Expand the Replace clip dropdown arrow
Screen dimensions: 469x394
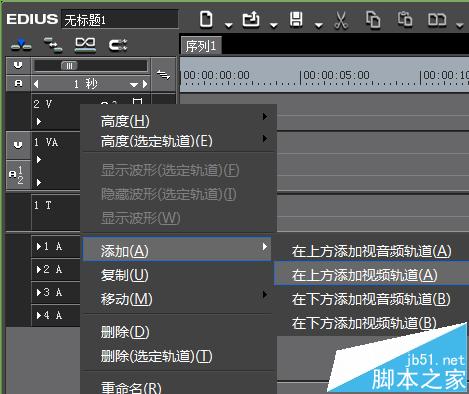[460, 25]
